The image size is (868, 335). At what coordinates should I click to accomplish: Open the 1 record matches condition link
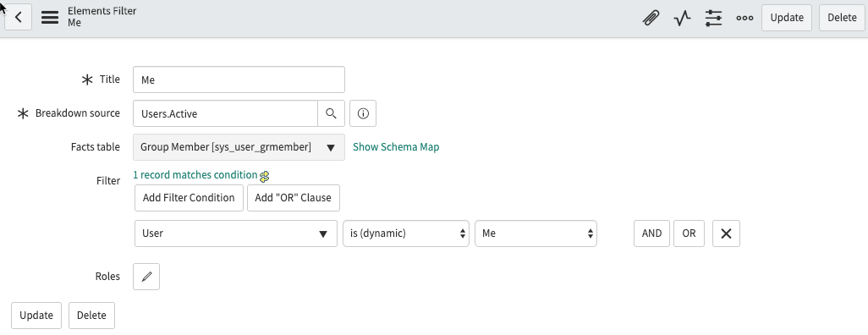195,175
